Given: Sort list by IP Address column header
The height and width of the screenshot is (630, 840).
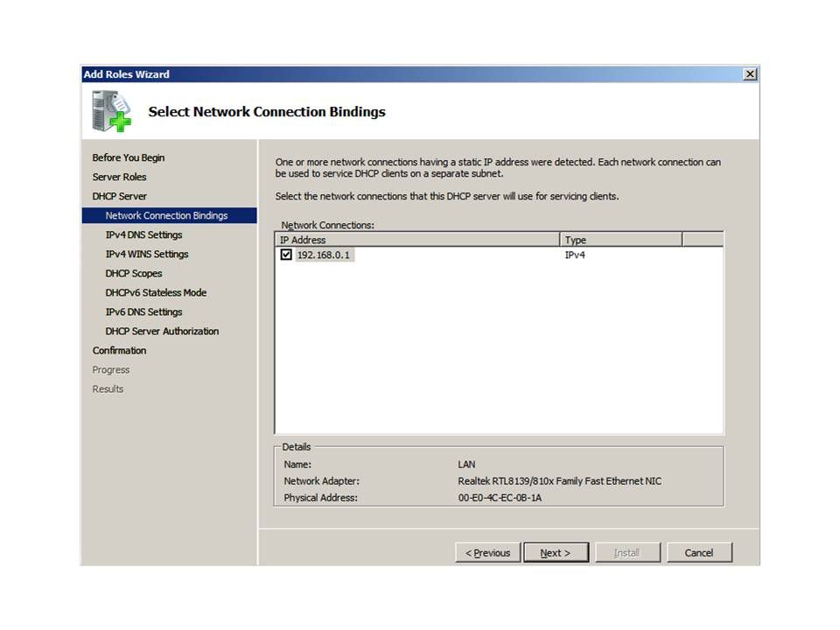Looking at the screenshot, I should (x=416, y=240).
